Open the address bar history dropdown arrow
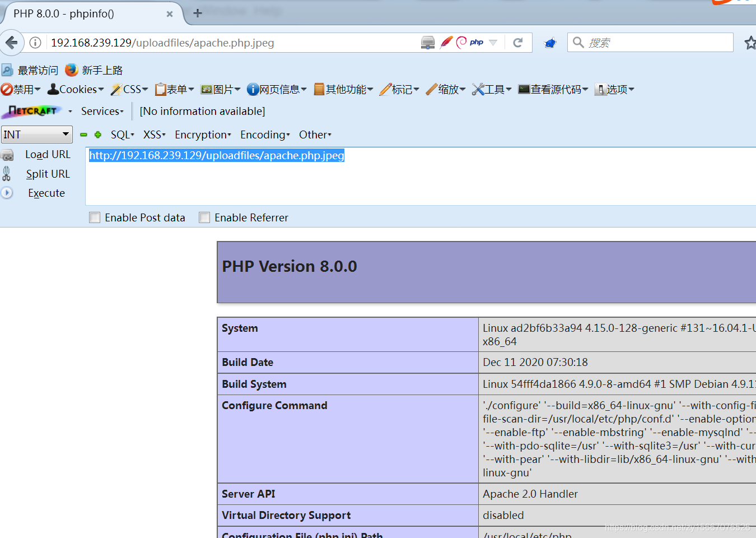 [493, 43]
